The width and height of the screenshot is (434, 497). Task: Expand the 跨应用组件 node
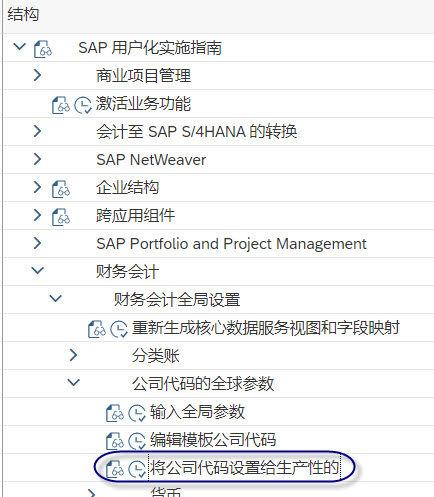(x=37, y=215)
